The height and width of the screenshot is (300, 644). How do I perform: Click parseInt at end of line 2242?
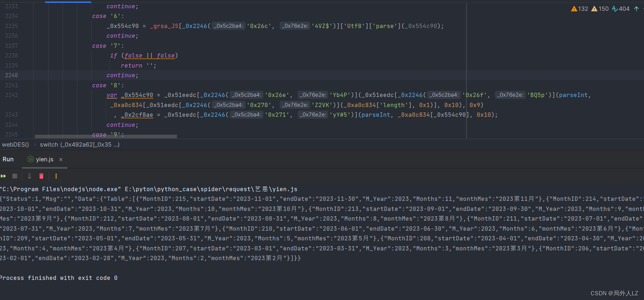[573, 95]
